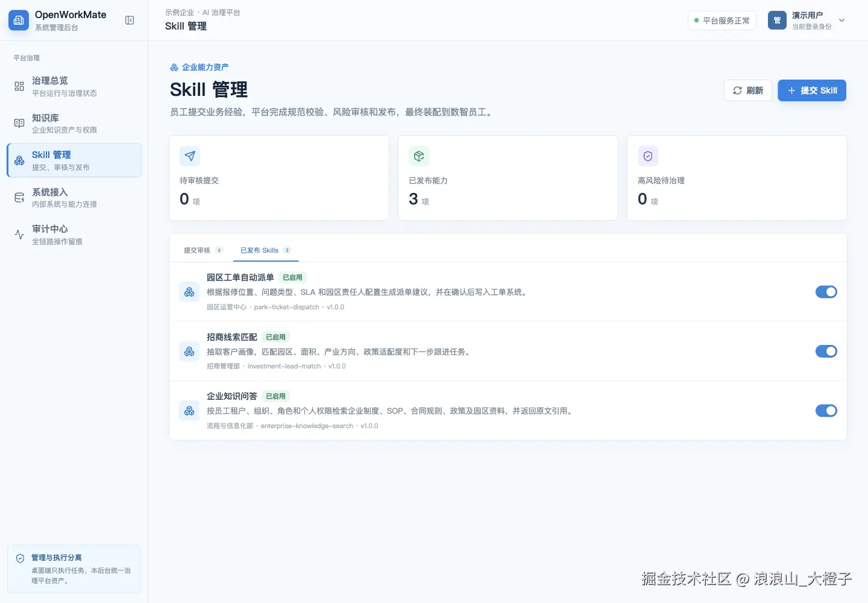This screenshot has height=603, width=868.
Task: Toggle the 企业知识问答 skill switch
Action: coord(826,411)
